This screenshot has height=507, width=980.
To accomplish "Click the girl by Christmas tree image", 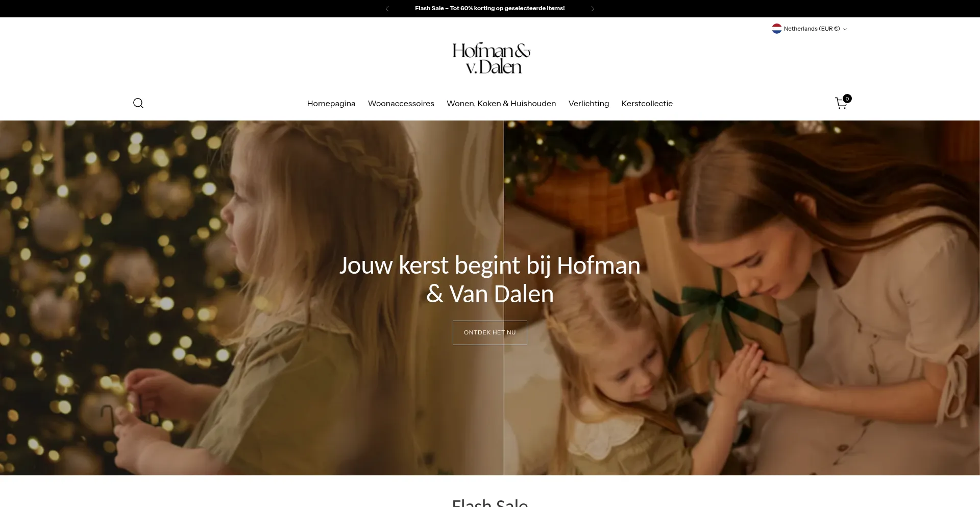I will point(252,298).
